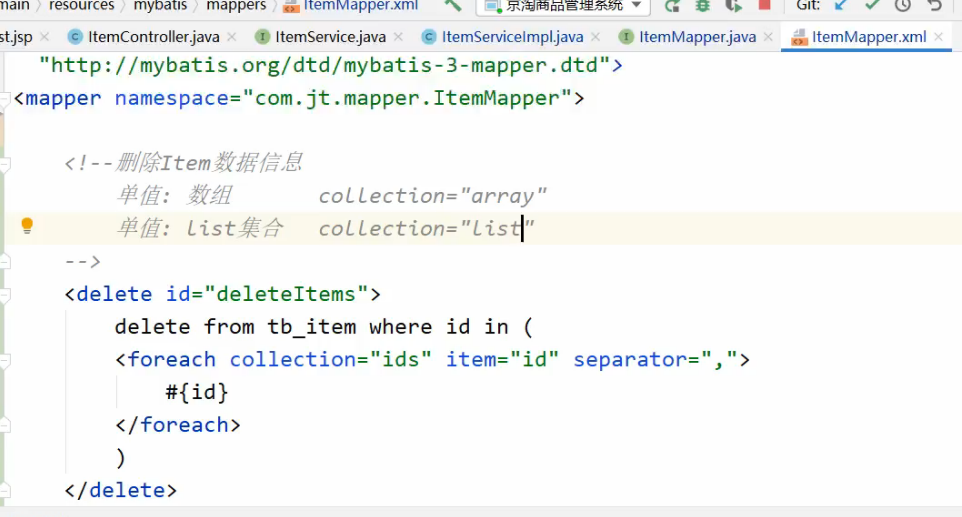Screen dimensions: 962x517
Task: Switch to the ItemService.java tab
Action: [x=330, y=37]
